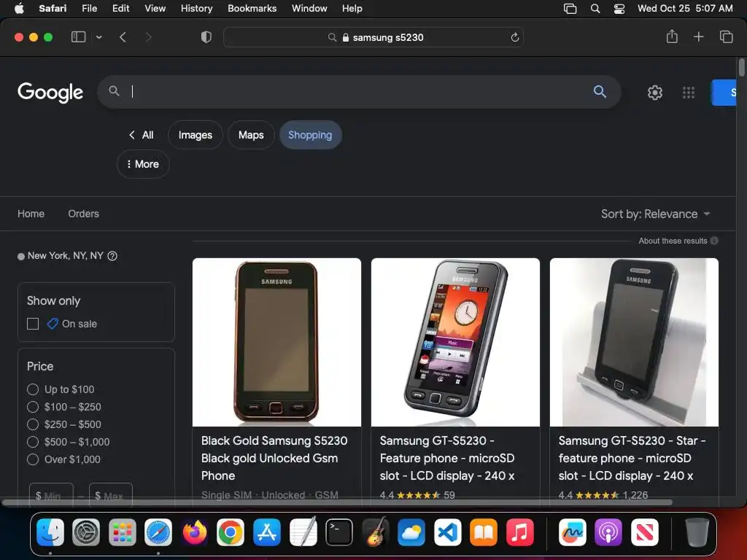Image resolution: width=747 pixels, height=560 pixels.
Task: Open Black Gold Samsung S5230 product image
Action: 276,343
